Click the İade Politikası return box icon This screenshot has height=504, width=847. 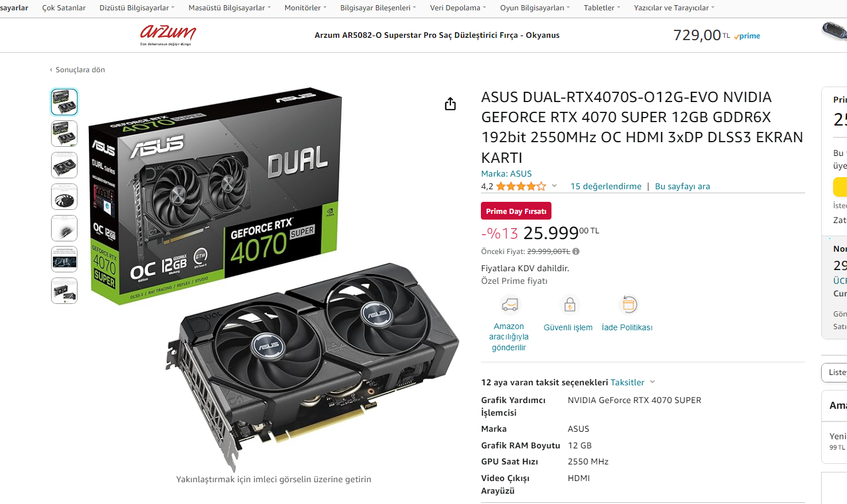pos(629,304)
